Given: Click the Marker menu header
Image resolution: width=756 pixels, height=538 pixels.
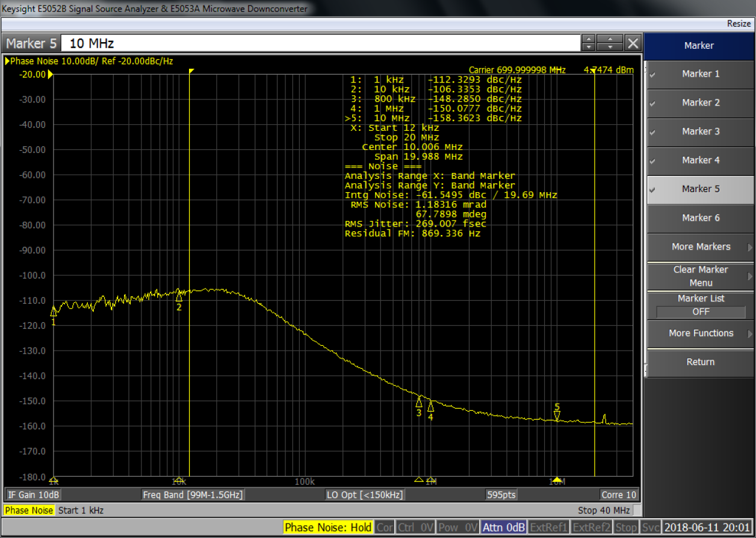Looking at the screenshot, I should pos(700,46).
